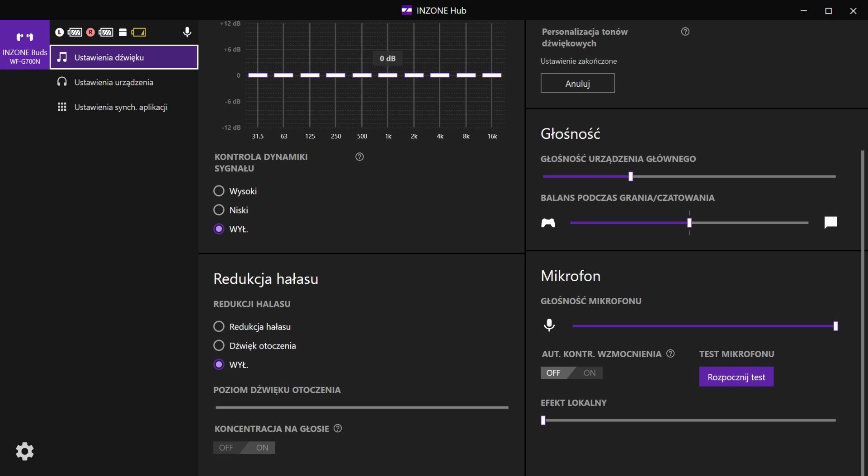This screenshot has width=868, height=476.
Task: Open the Ustawienia synch. aplikacji tab
Action: [124, 107]
